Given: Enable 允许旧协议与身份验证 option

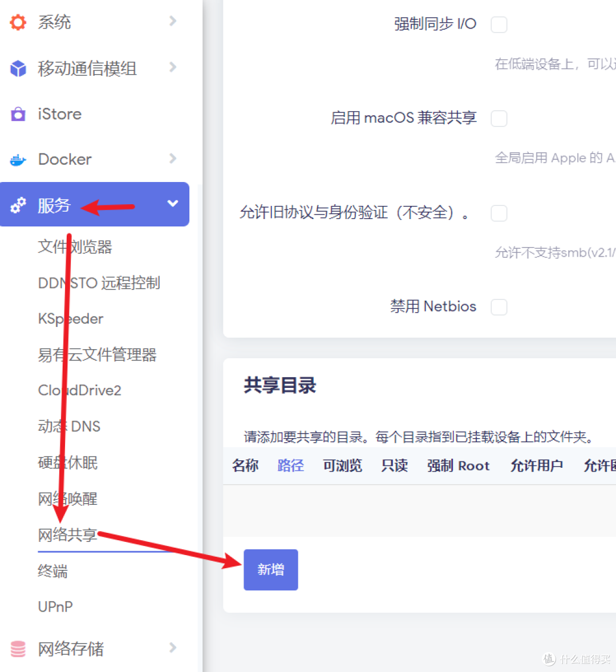Looking at the screenshot, I should 499,213.
